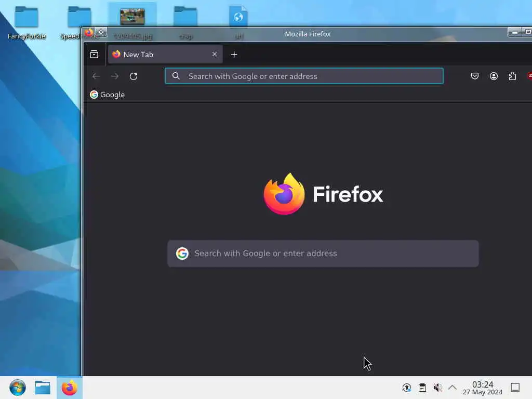The height and width of the screenshot is (399, 532).
Task: Reload the current page
Action: (134, 76)
